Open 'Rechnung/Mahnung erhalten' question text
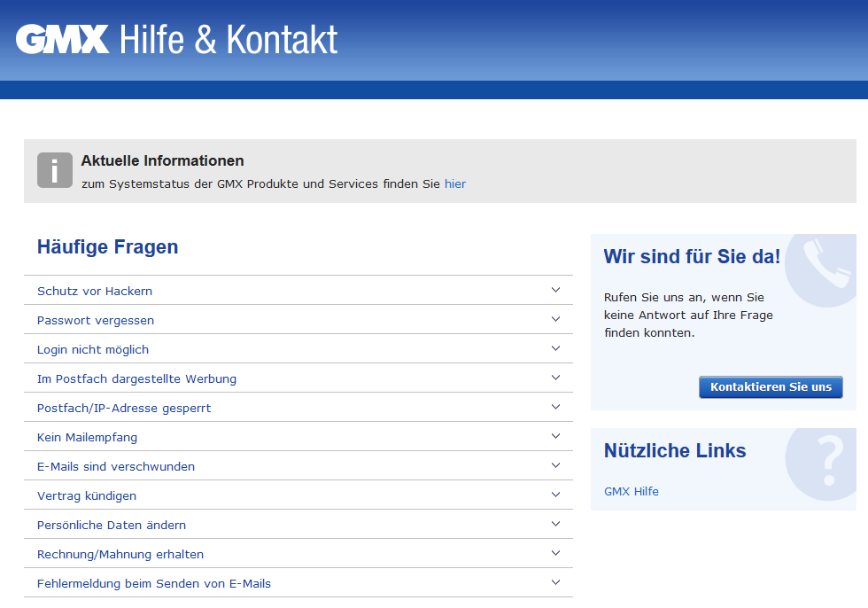The image size is (868, 608). tap(120, 555)
